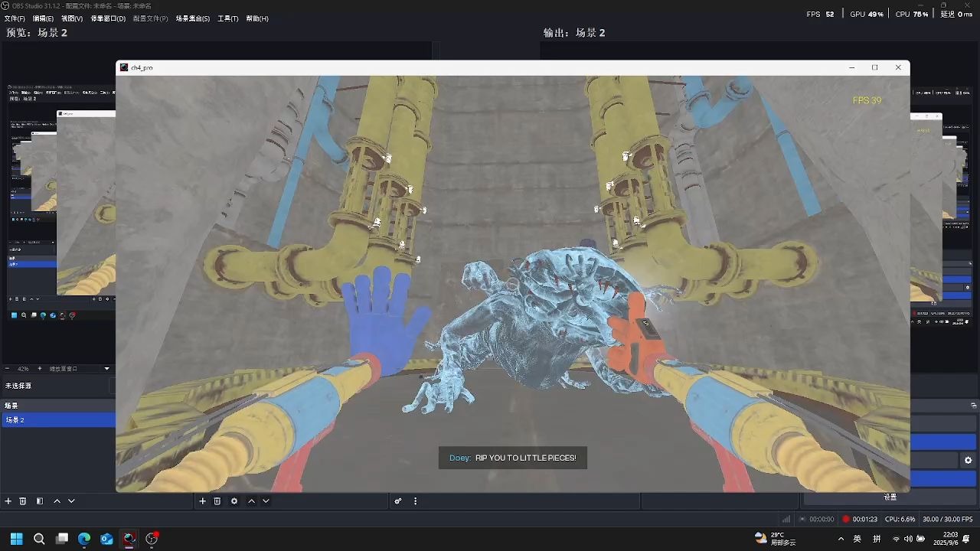Open the 文件(F) menu in OBS

click(x=15, y=18)
